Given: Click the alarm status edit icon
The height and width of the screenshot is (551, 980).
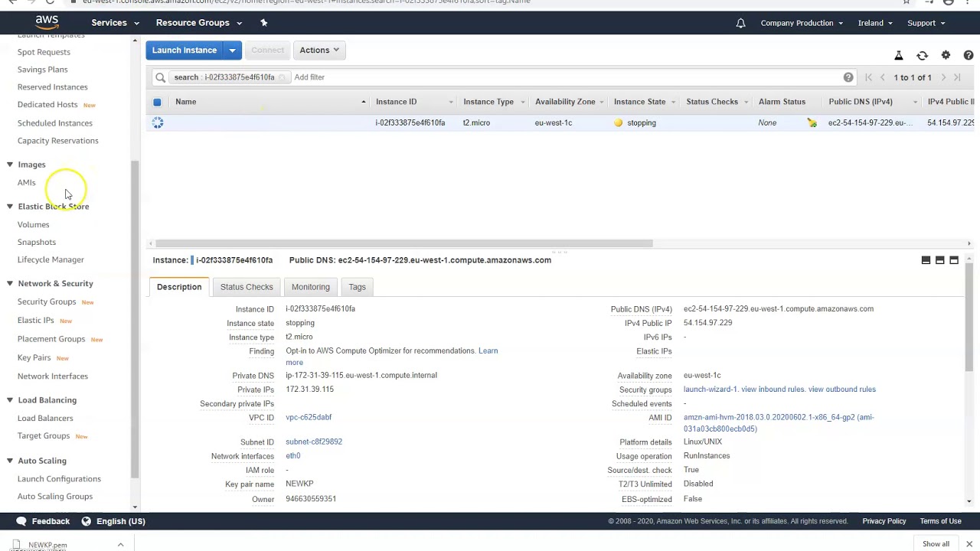Looking at the screenshot, I should coord(812,122).
